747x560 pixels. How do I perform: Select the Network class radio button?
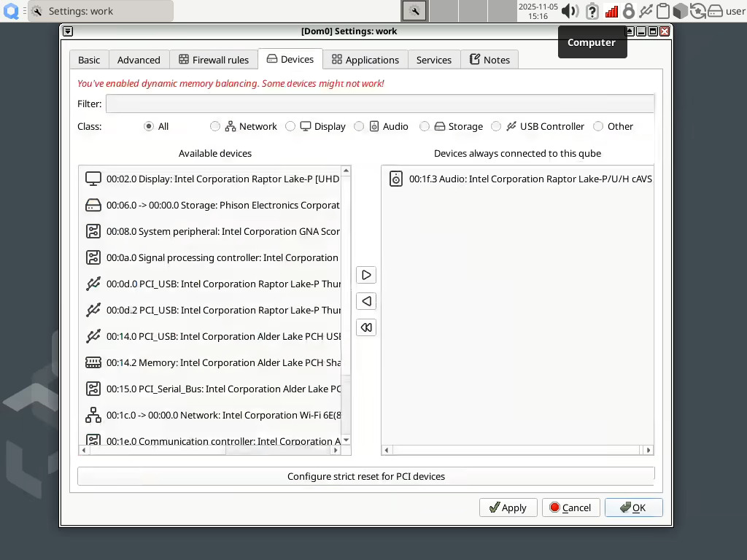click(x=215, y=126)
